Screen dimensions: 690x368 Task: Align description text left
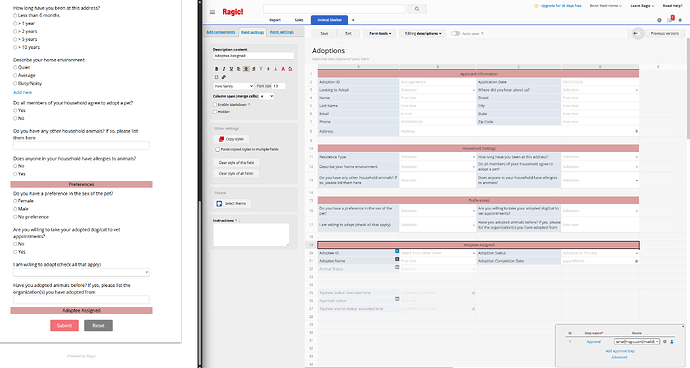(239, 69)
